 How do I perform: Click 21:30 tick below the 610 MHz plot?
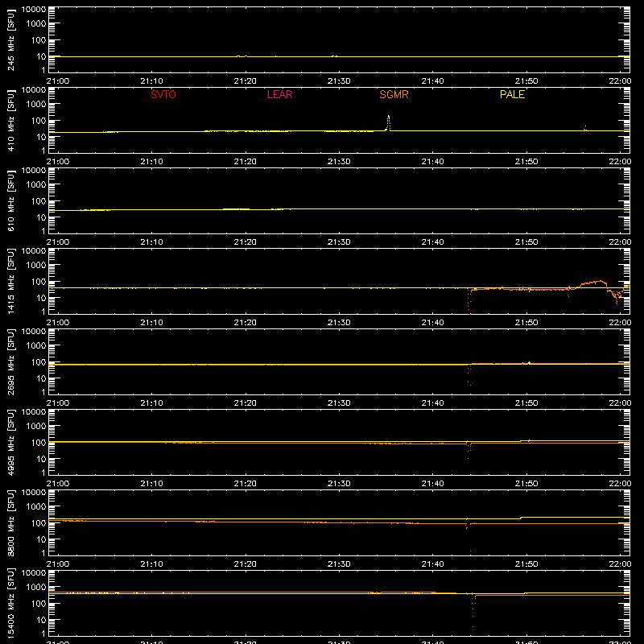click(x=339, y=242)
